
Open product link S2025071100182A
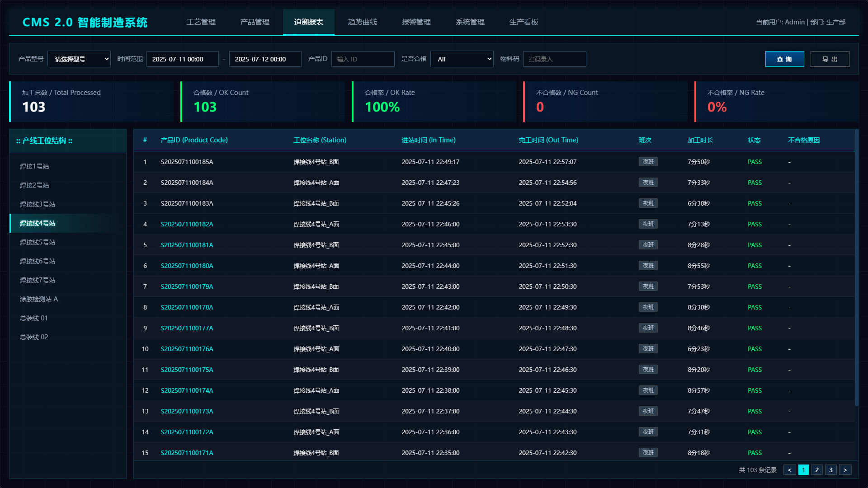[187, 224]
